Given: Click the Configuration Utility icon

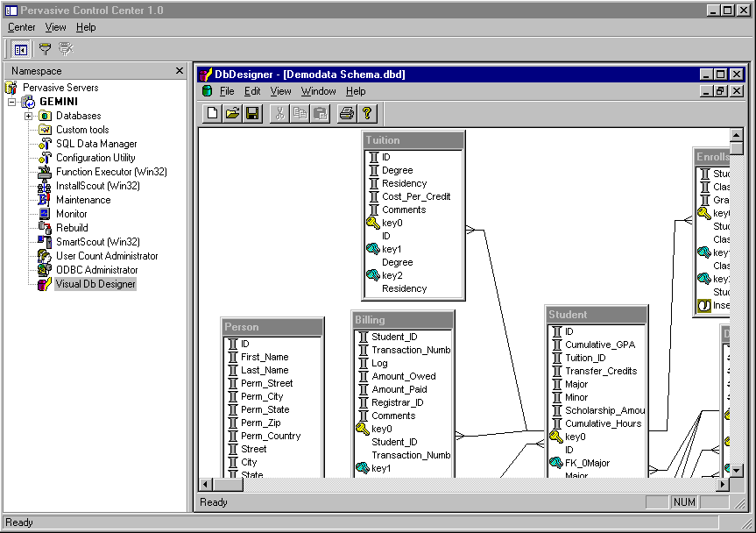Looking at the screenshot, I should tap(45, 158).
